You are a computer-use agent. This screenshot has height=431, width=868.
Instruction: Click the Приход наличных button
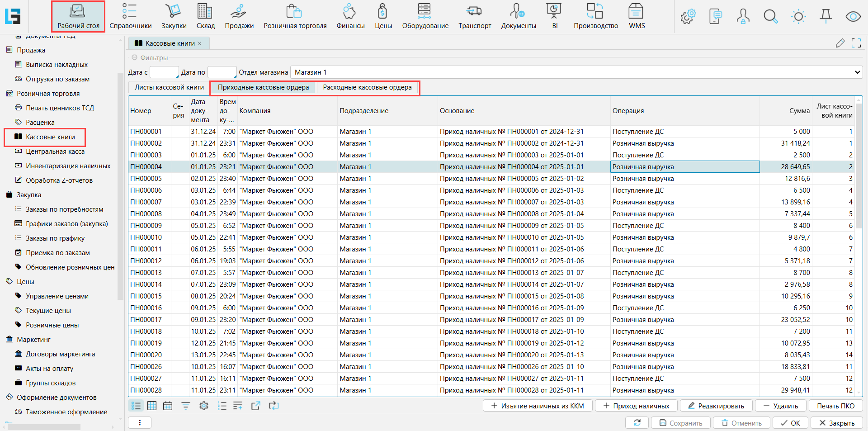coord(636,406)
